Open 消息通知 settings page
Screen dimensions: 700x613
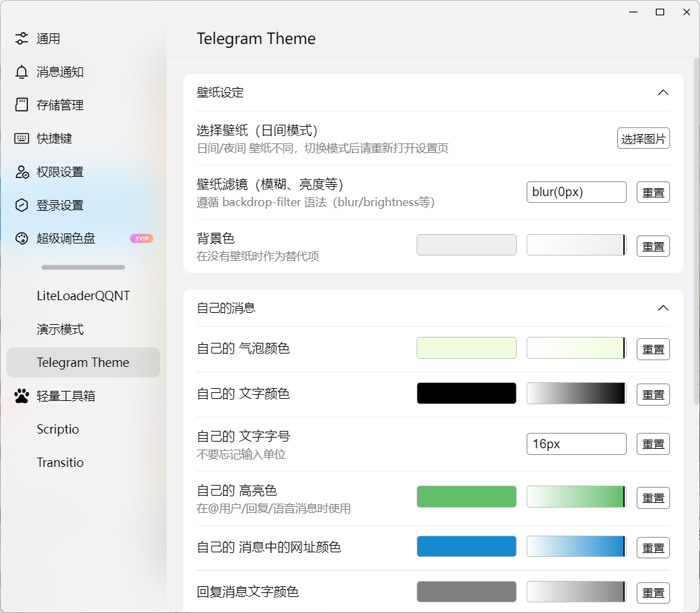pos(83,72)
